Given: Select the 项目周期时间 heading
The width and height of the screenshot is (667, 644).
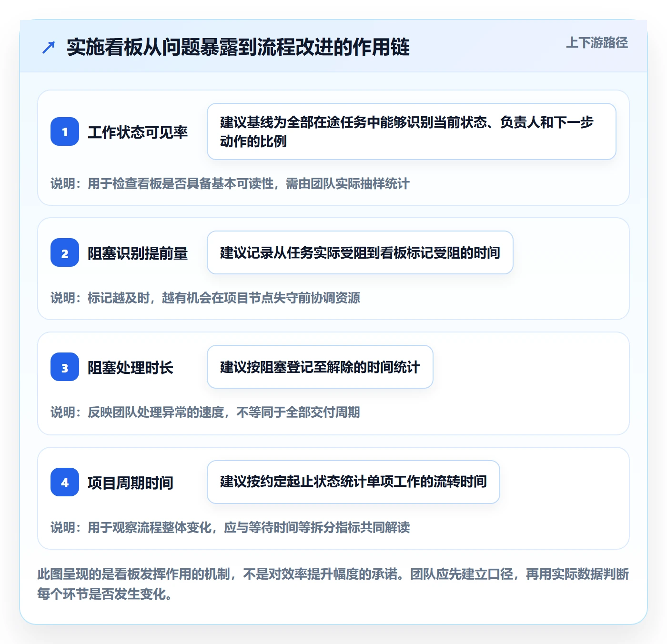Looking at the screenshot, I should tap(131, 483).
